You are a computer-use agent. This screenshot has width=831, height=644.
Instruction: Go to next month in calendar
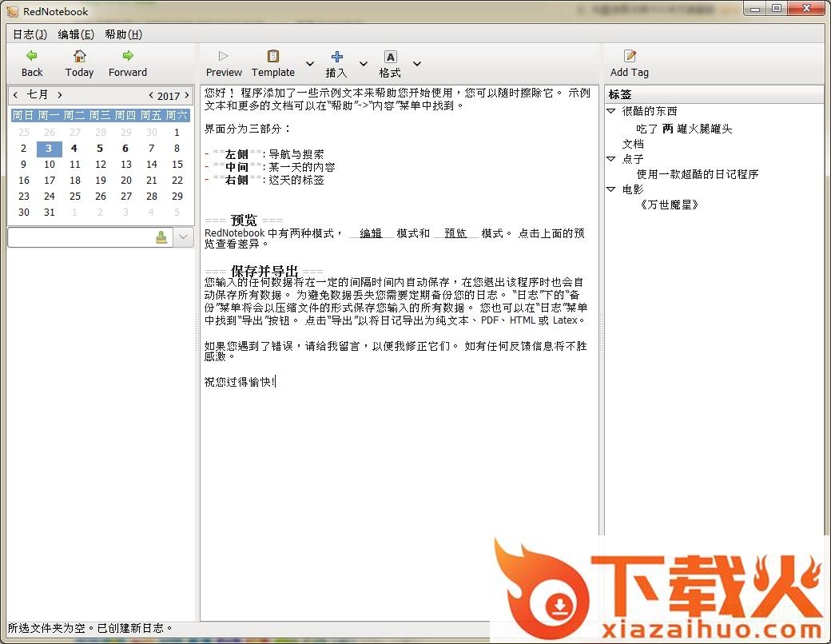[x=60, y=95]
